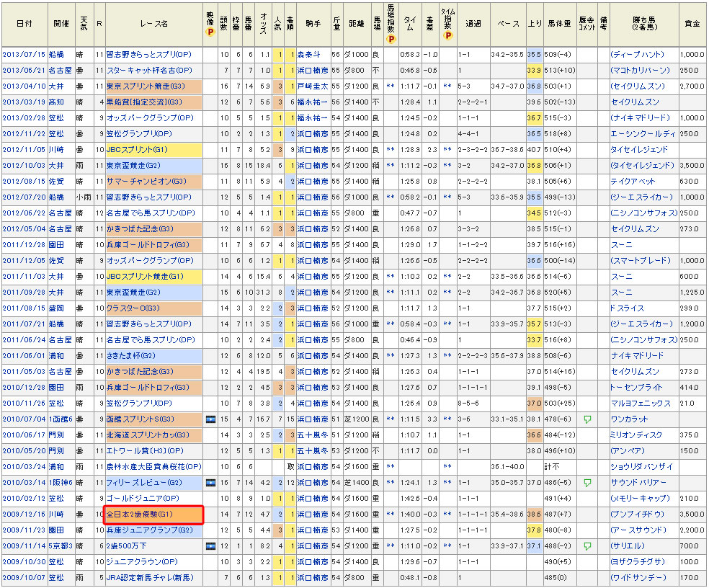The width and height of the screenshot is (709, 588).
Task: Open race エトワール賞(H3)(OP)
Action: (x=145, y=451)
